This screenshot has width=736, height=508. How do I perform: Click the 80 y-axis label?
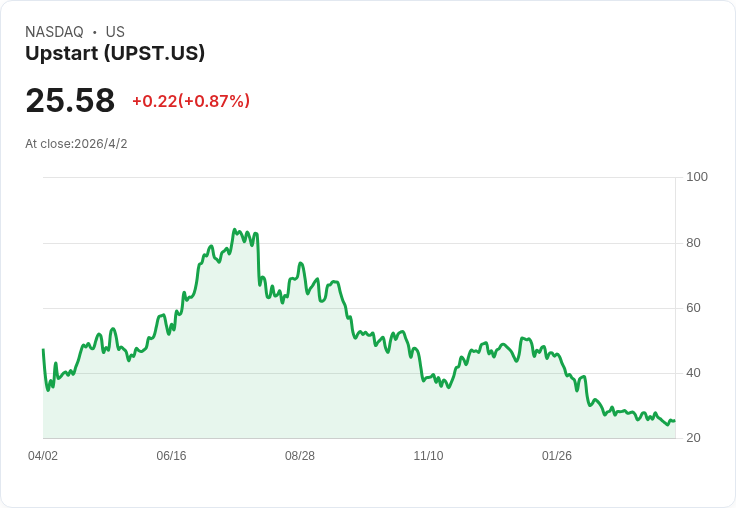click(694, 243)
